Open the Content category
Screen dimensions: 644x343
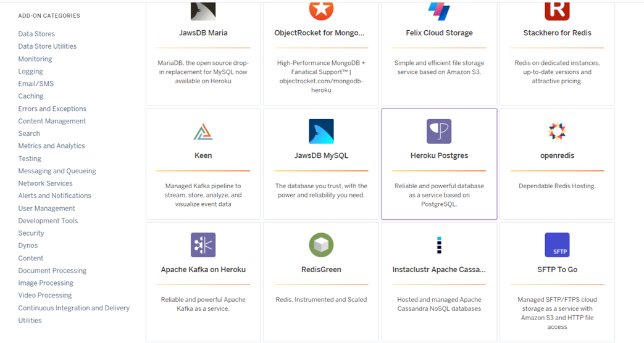(30, 258)
